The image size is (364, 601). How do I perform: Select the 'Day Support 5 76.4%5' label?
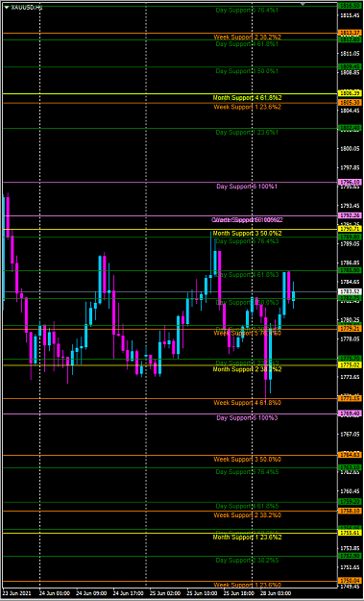(x=247, y=472)
